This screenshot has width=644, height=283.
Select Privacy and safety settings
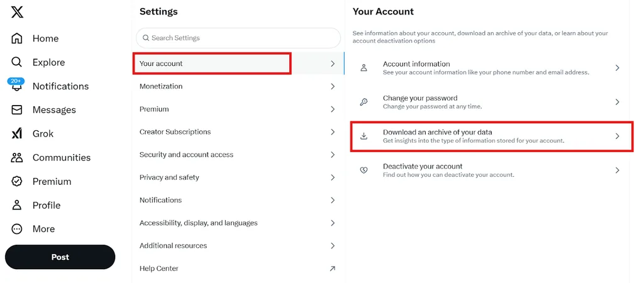238,177
